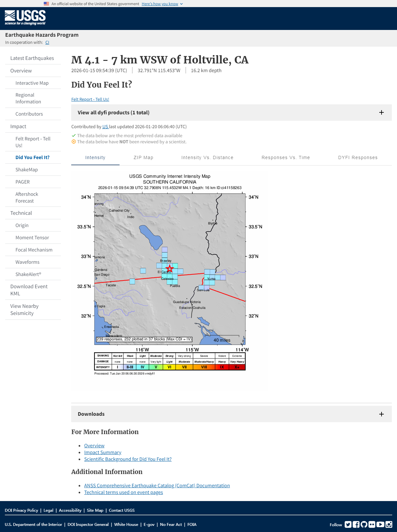The image size is (397, 532).
Task: Open USGS GitHub icon in footer
Action: point(364,525)
